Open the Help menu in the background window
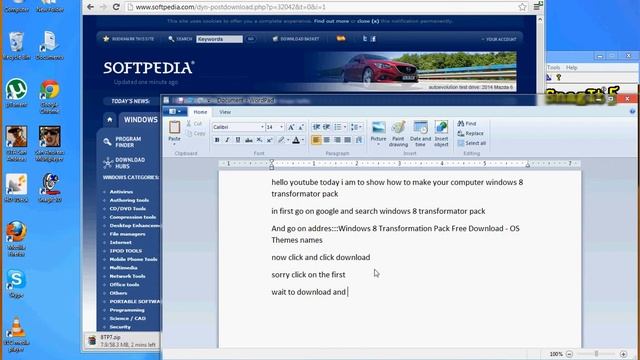 click(x=571, y=67)
